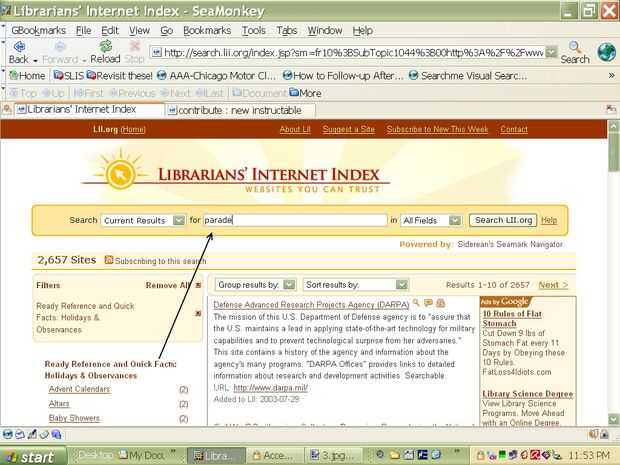This screenshot has height=465, width=620.
Task: Select the Altars subtopic
Action: point(59,404)
